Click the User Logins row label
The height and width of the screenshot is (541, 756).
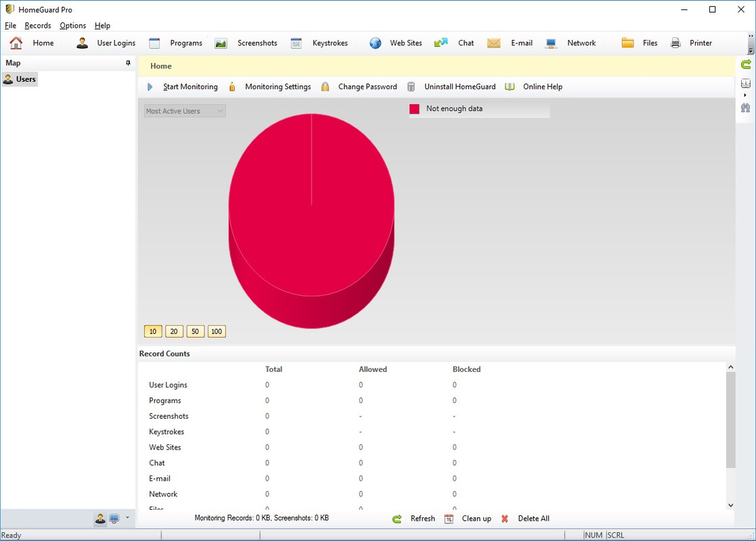pyautogui.click(x=168, y=385)
